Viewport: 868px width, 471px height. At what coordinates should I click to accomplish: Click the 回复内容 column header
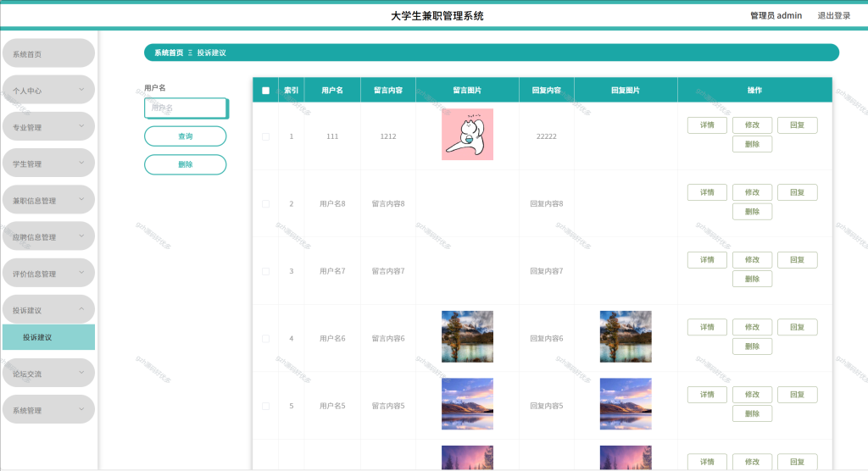click(547, 90)
